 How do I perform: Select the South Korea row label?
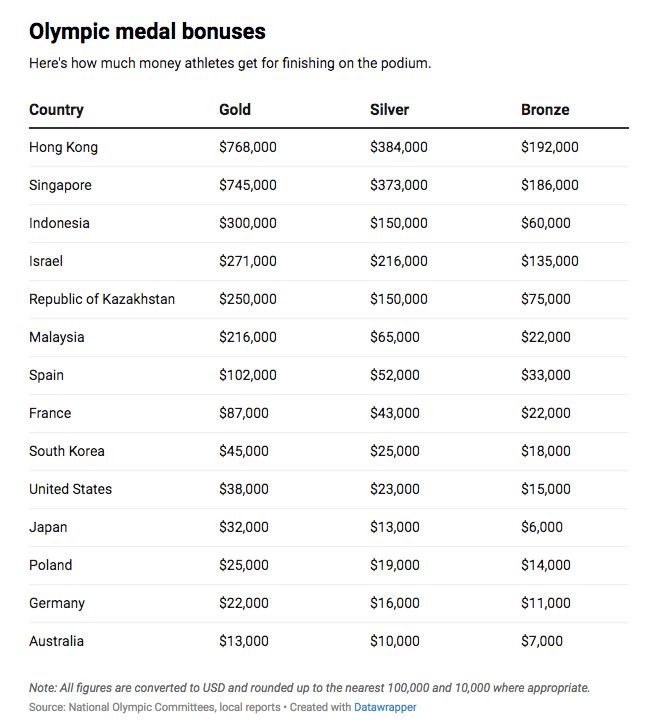[67, 451]
